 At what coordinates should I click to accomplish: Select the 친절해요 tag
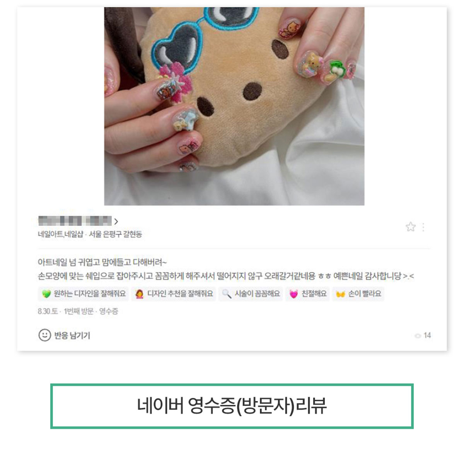tap(307, 294)
